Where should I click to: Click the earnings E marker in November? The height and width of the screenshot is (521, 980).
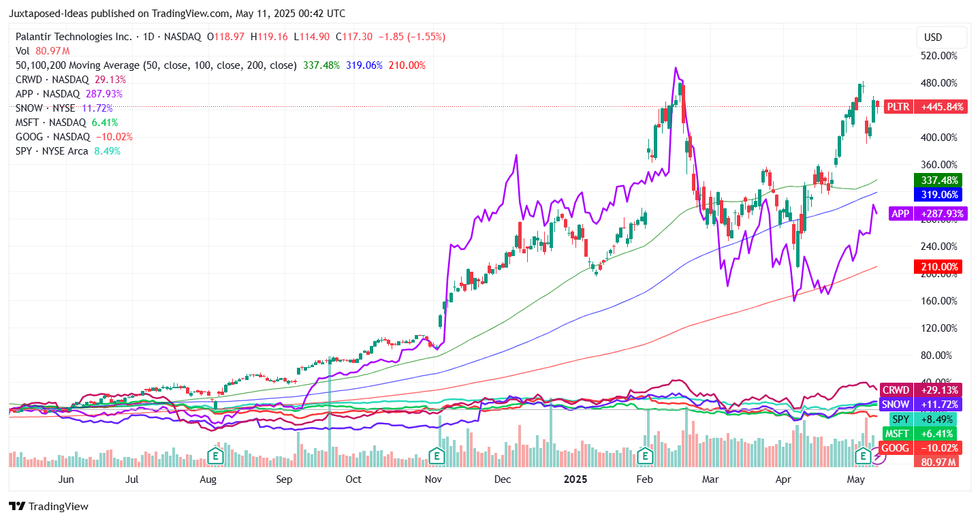tap(436, 456)
